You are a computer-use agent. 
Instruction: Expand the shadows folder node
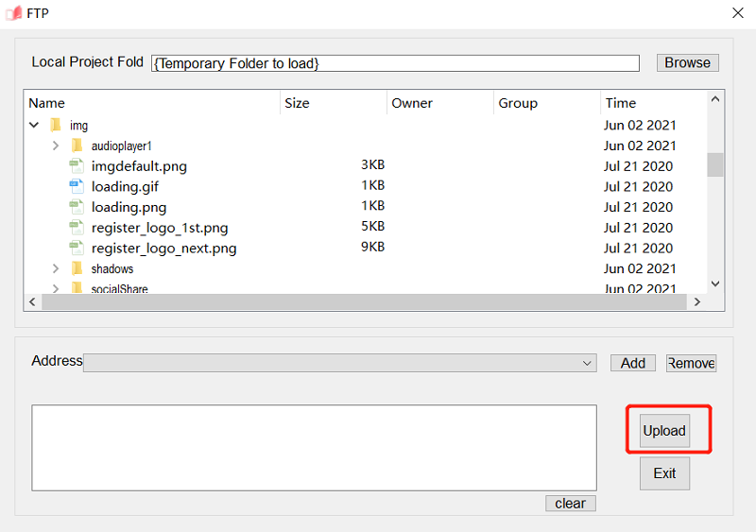point(56,269)
